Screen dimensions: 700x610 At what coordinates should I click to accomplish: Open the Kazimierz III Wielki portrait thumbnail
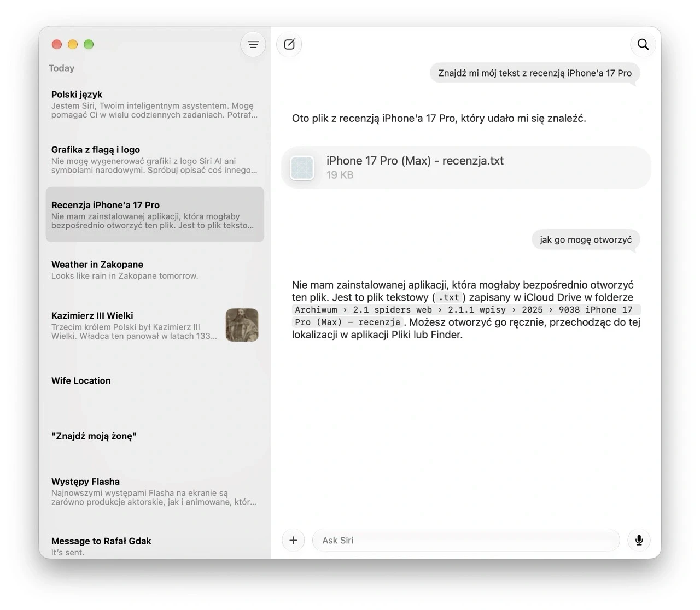242,325
